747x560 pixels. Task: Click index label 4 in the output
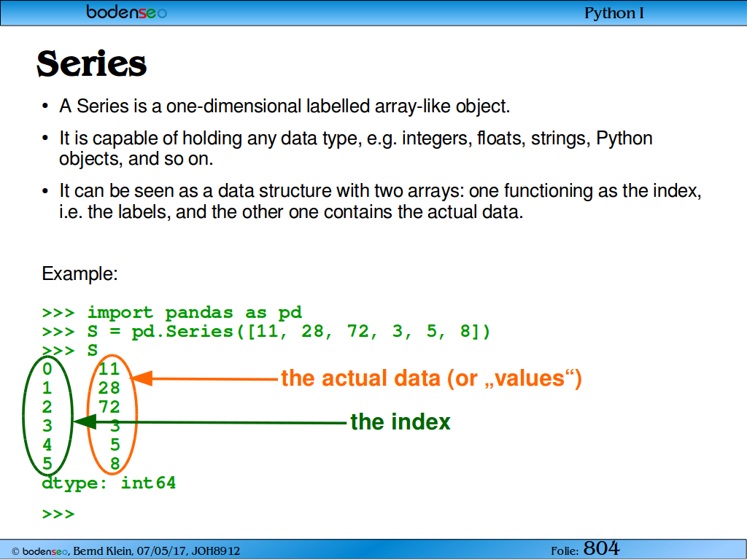pyautogui.click(x=47, y=445)
